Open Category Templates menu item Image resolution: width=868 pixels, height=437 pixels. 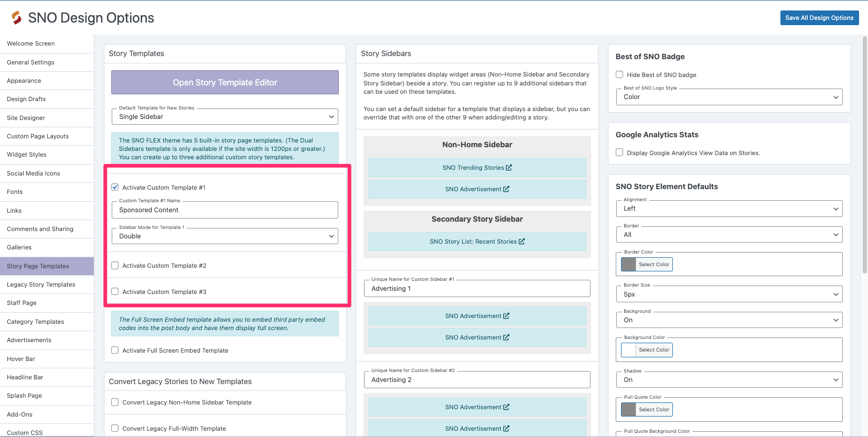[47, 322]
